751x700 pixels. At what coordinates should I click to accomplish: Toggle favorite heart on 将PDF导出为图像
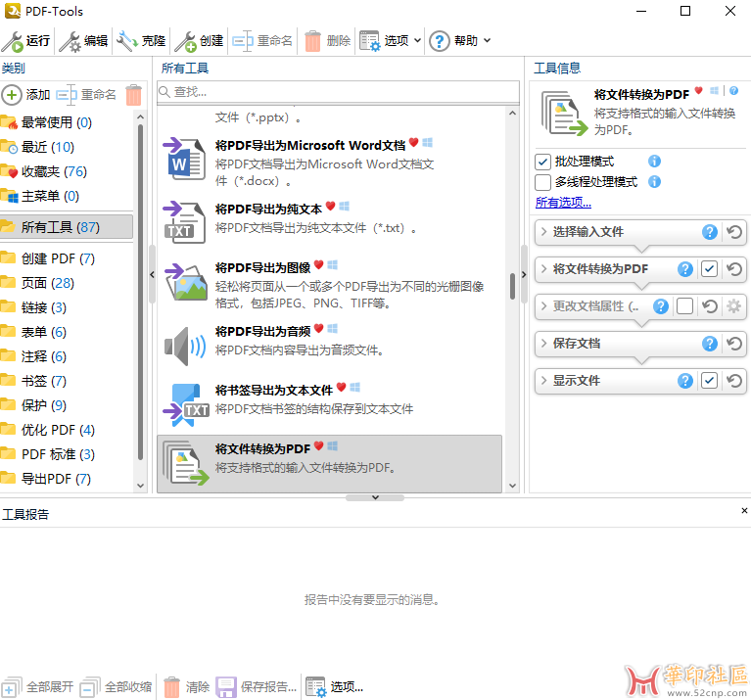(318, 264)
